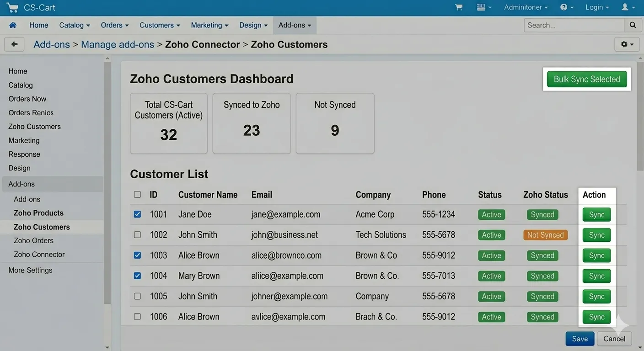Open the Orders dropdown menu

tap(115, 25)
